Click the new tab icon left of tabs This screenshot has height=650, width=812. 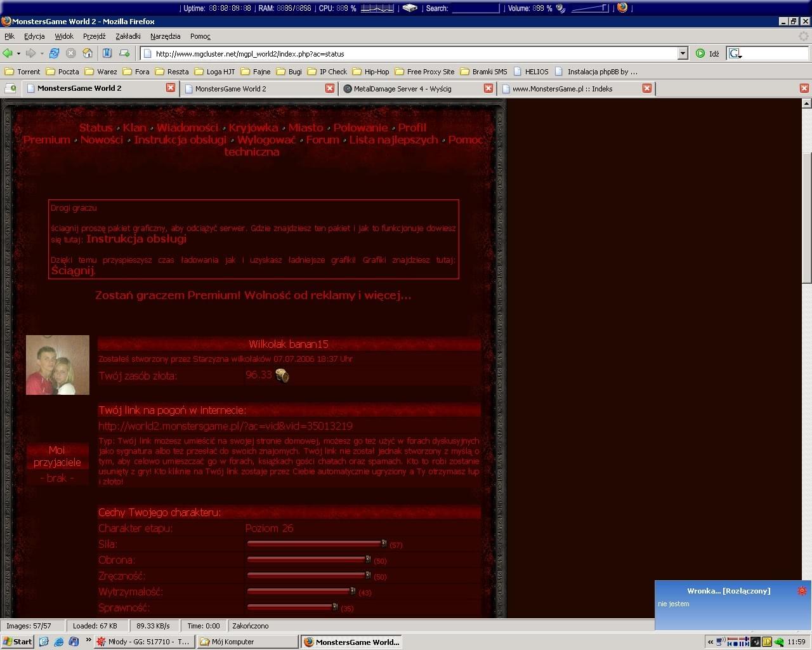pyautogui.click(x=10, y=88)
